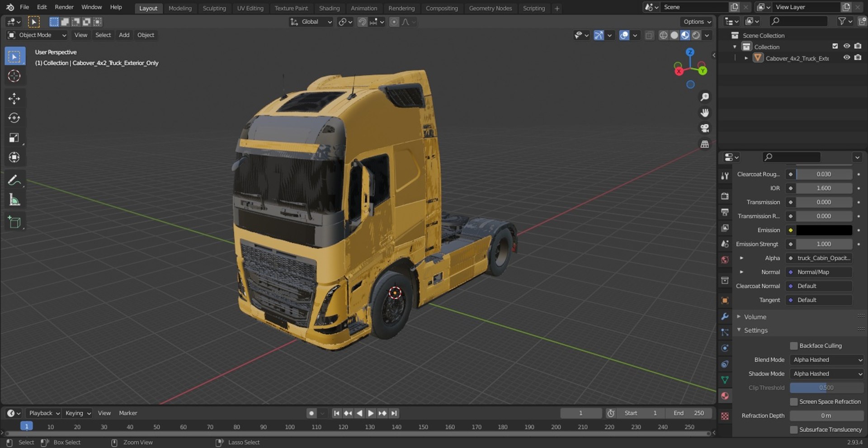Viewport: 868px width, 448px height.
Task: Activate the Rotate tool
Action: [14, 118]
